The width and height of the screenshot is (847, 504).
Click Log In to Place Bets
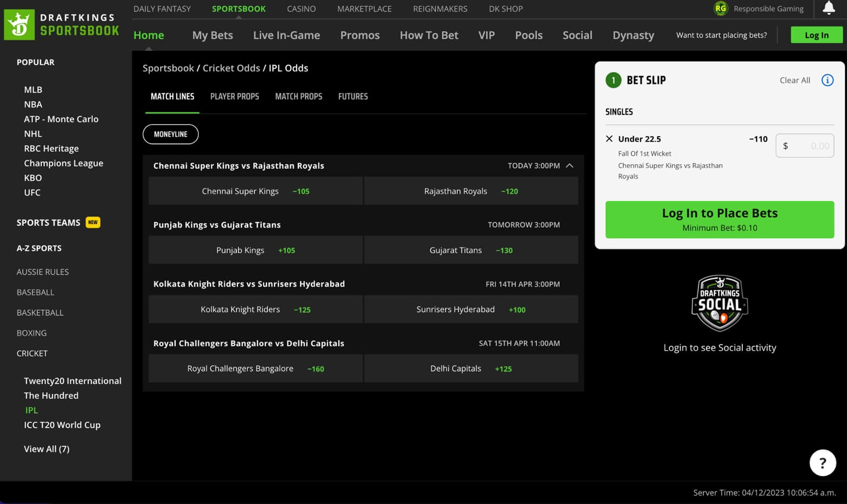pyautogui.click(x=719, y=220)
